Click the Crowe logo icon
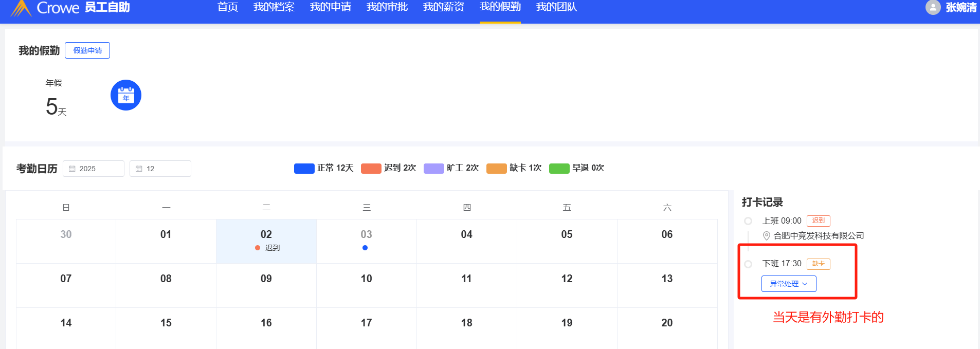This screenshot has width=980, height=349. tap(21, 8)
